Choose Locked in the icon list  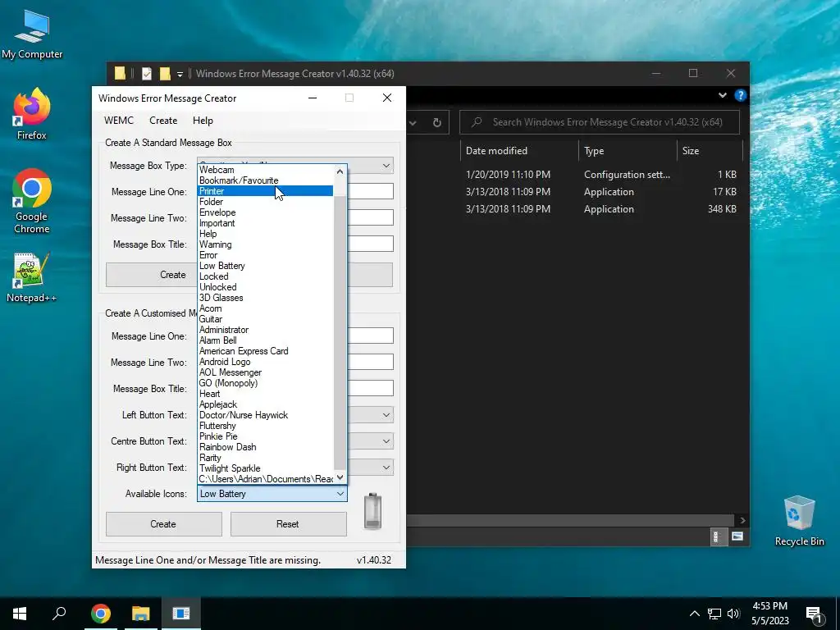[266, 276]
